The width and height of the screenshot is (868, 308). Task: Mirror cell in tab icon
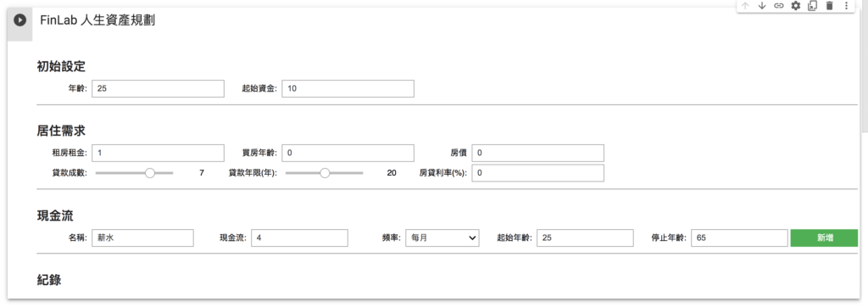812,6
